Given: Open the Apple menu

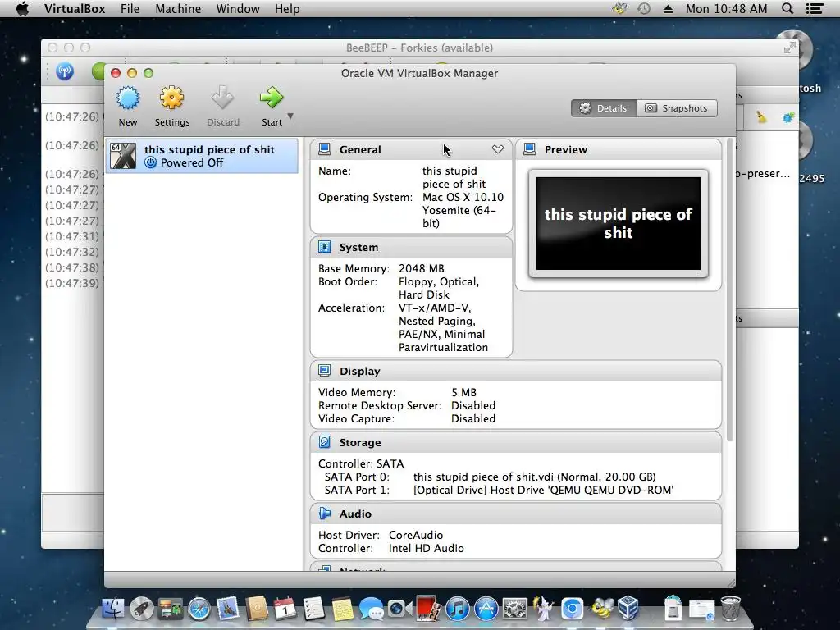Looking at the screenshot, I should (x=22, y=8).
